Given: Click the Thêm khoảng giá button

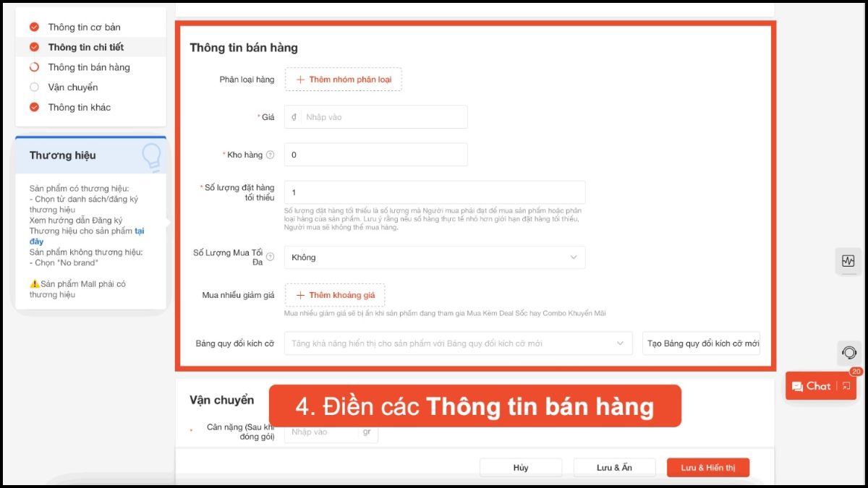Looking at the screenshot, I should click(335, 295).
